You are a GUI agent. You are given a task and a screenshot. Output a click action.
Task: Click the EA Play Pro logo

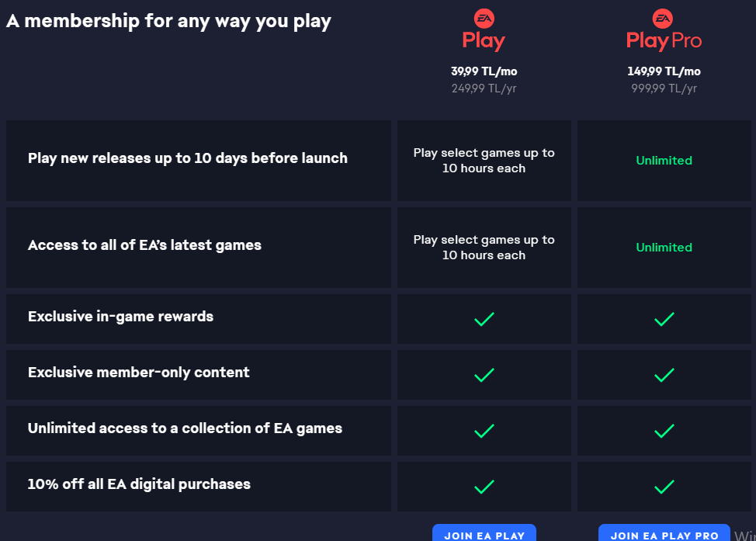(664, 30)
